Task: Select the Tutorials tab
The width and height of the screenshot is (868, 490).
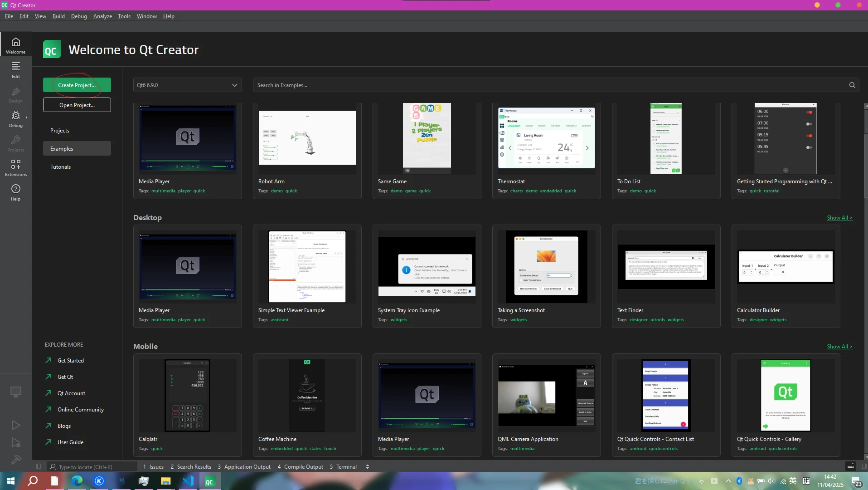Action: pos(77,167)
